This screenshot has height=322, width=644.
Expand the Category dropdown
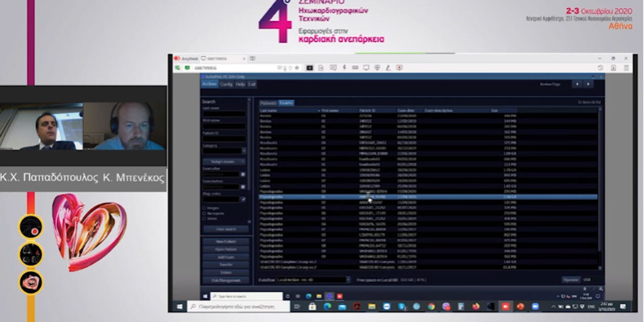click(244, 151)
